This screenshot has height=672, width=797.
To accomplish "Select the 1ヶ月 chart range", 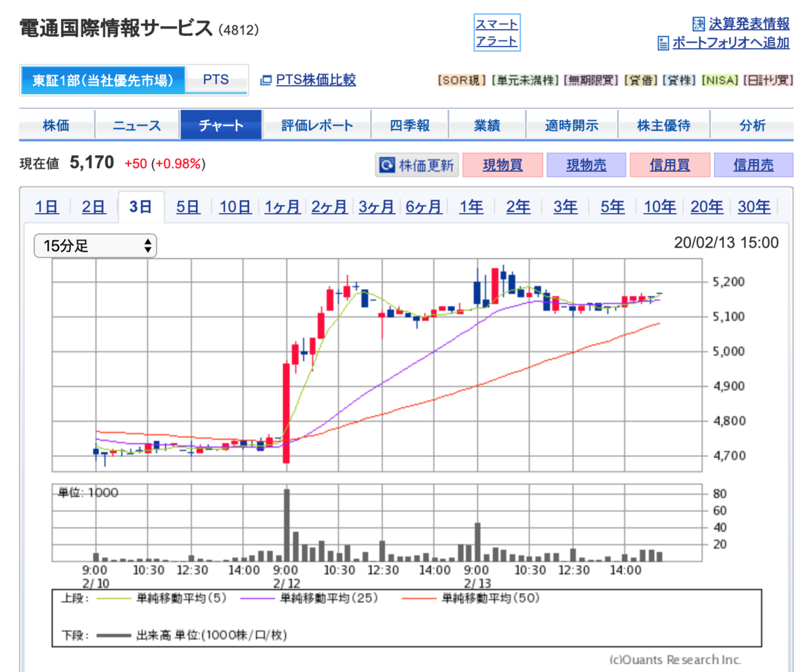I will pos(282,207).
